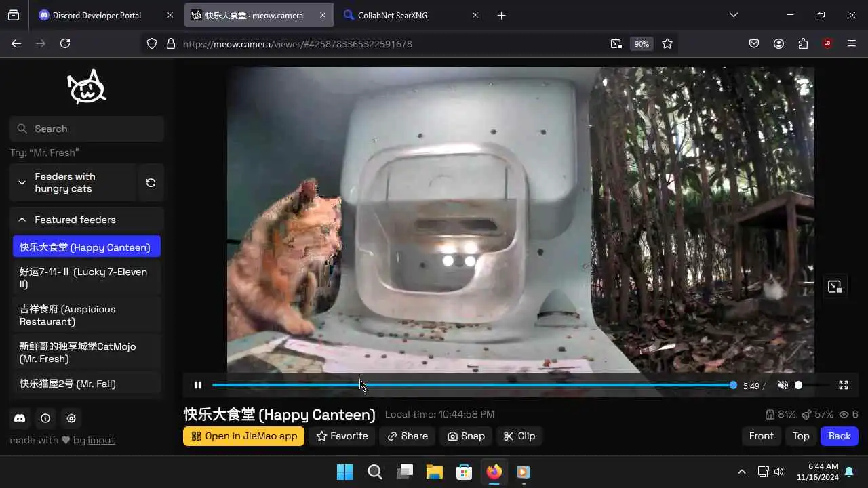
Task: Reload the current page
Action: (x=65, y=43)
